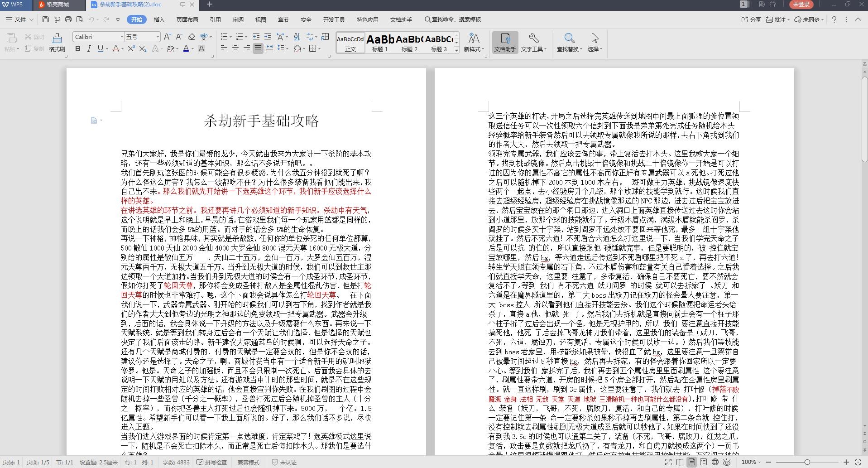Open Print Preview icon
The height and width of the screenshot is (468, 868).
tap(80, 19)
